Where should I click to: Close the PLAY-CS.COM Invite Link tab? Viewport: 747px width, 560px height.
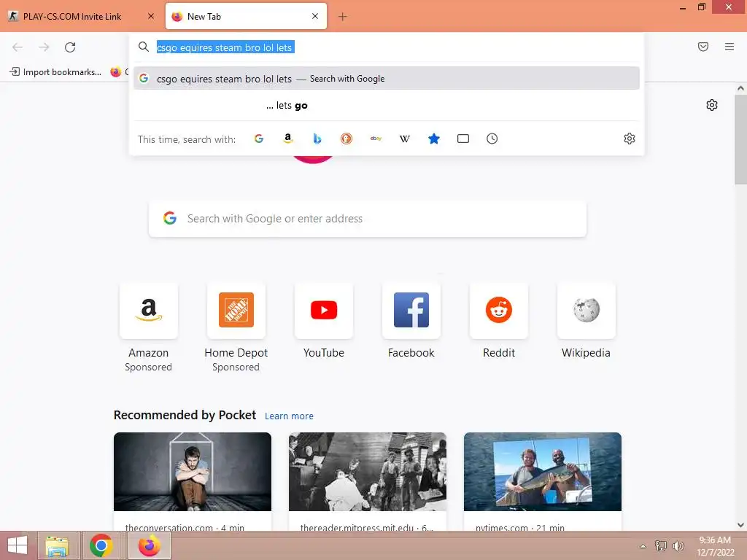(151, 16)
